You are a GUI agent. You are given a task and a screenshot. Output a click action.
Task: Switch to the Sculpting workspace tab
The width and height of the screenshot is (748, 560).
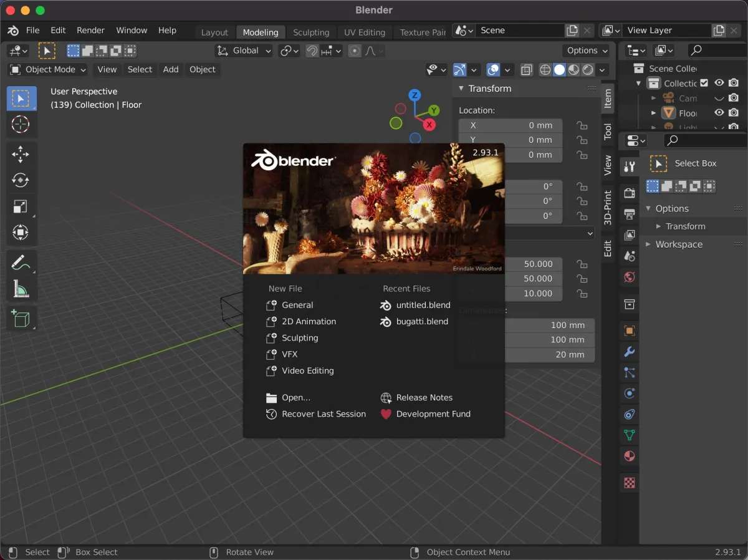(x=311, y=32)
